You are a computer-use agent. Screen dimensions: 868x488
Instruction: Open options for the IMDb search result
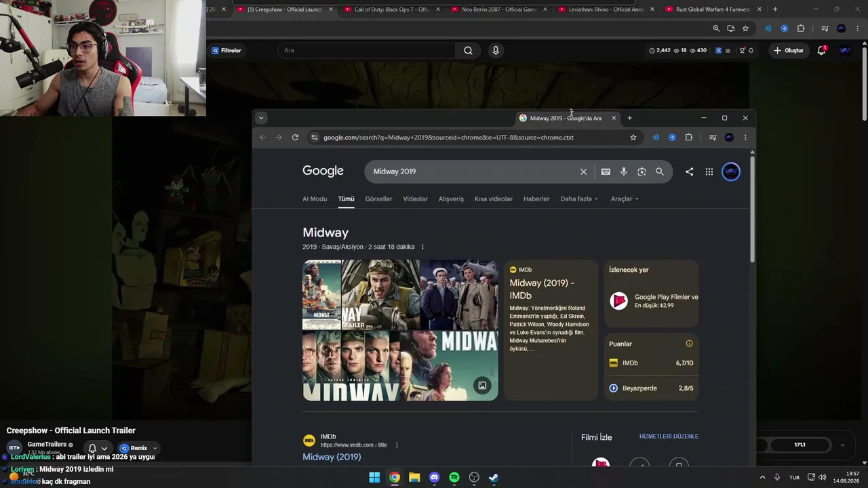point(397,445)
